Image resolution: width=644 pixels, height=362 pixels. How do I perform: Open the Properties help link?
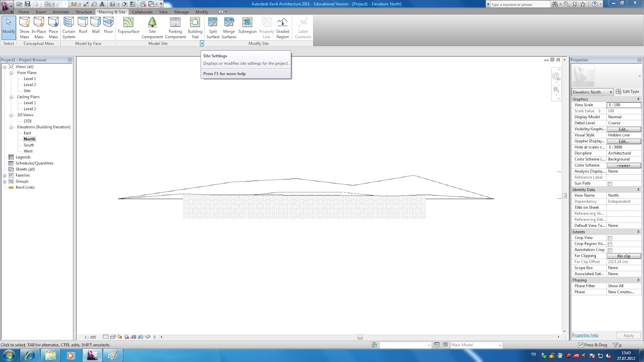(585, 335)
